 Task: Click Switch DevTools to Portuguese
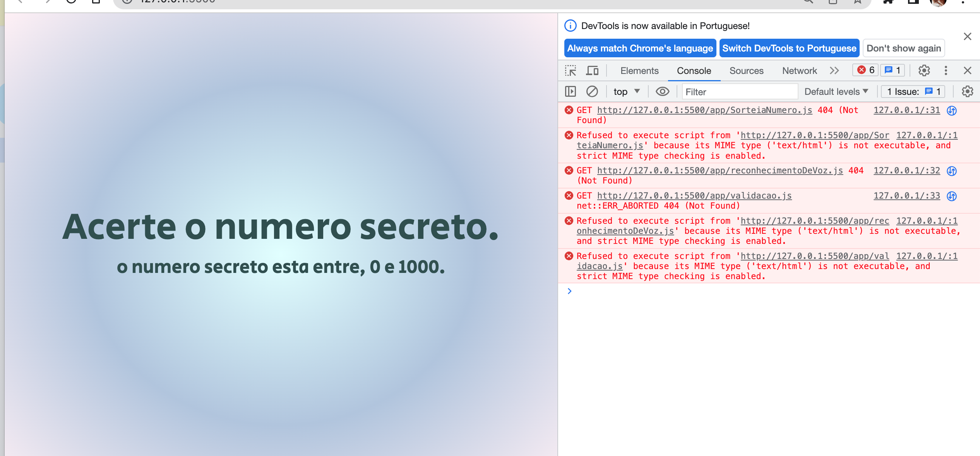[x=789, y=48]
